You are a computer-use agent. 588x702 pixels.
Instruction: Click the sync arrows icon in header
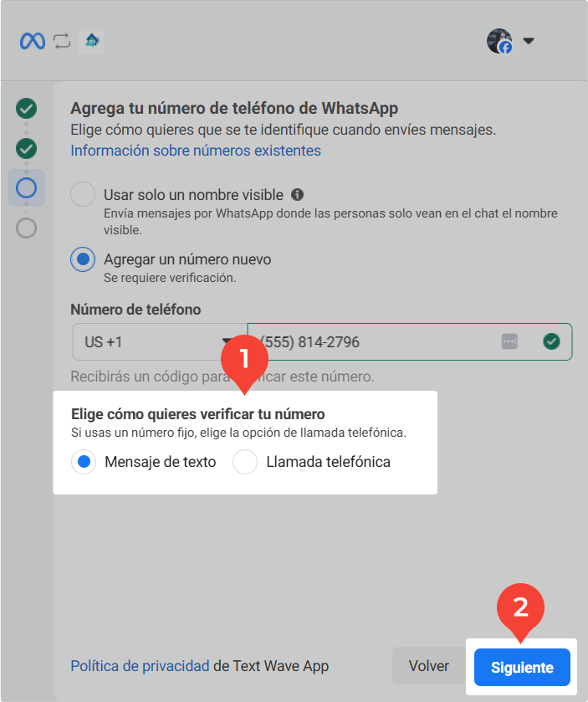tap(62, 41)
